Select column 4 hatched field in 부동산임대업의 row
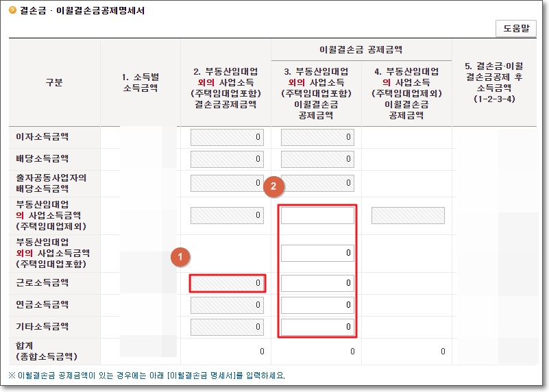549x392 pixels. 408,215
